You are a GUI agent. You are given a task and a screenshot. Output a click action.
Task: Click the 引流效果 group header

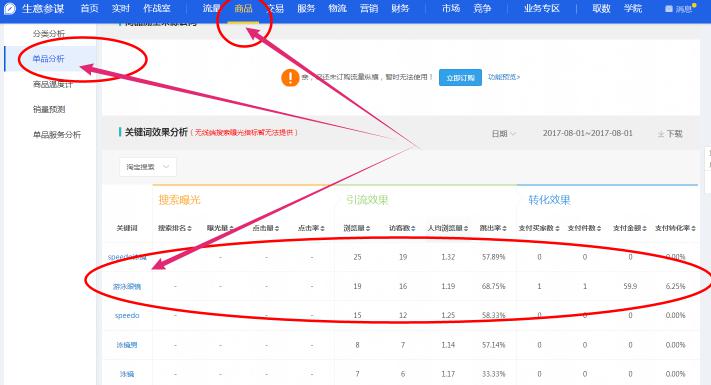(367, 200)
